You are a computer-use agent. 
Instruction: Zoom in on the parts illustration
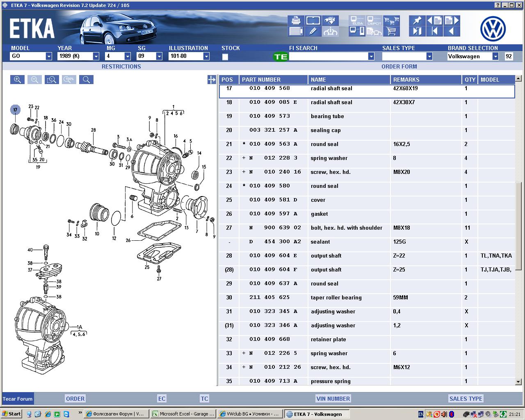(x=18, y=80)
